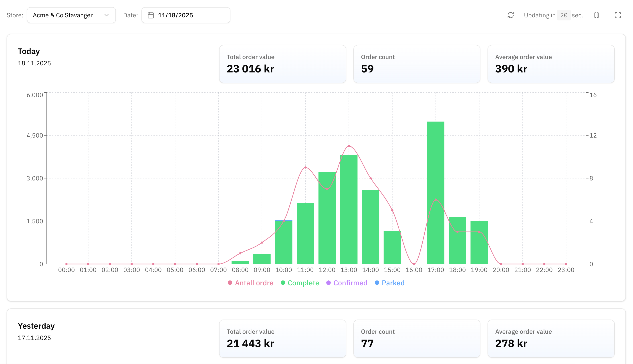The height and width of the screenshot is (364, 633).
Task: Click today's Average order value card
Action: [x=551, y=64]
